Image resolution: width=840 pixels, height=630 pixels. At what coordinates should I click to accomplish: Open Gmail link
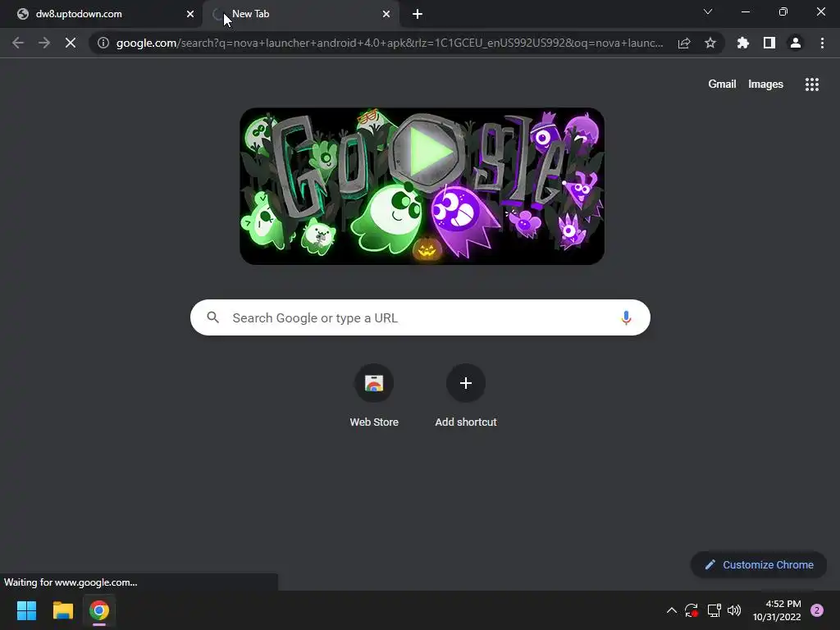tap(722, 84)
